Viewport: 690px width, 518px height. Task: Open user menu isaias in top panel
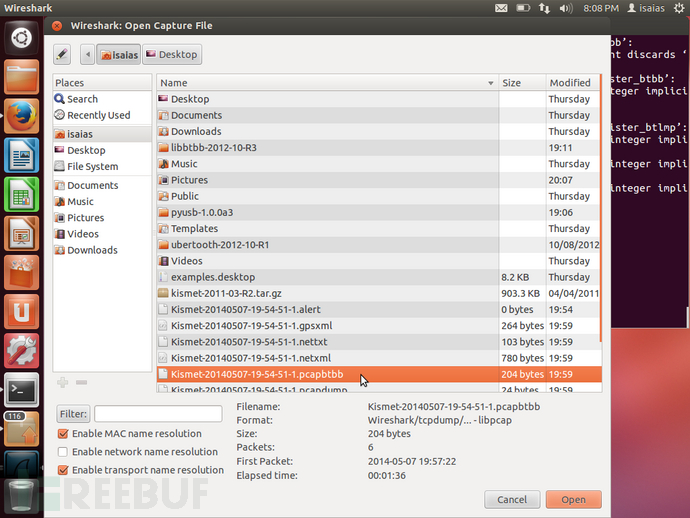pos(646,8)
